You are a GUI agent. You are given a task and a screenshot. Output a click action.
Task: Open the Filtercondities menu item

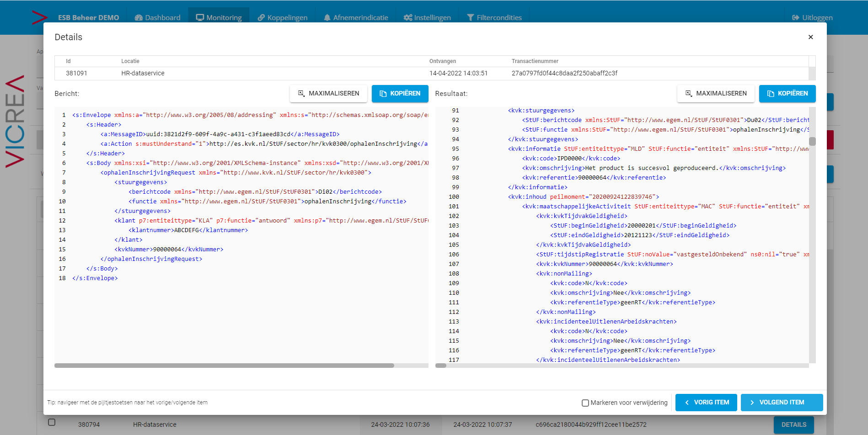pyautogui.click(x=494, y=17)
